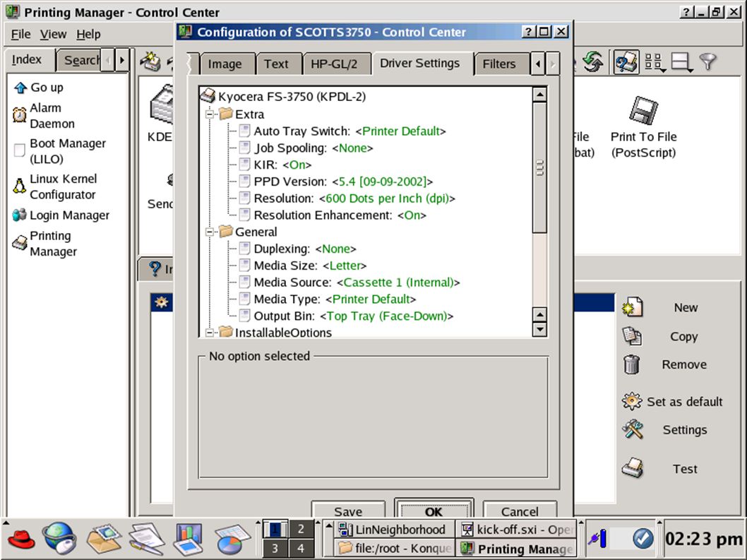This screenshot has width=747, height=560.
Task: Click the Test printer icon
Action: [x=632, y=468]
